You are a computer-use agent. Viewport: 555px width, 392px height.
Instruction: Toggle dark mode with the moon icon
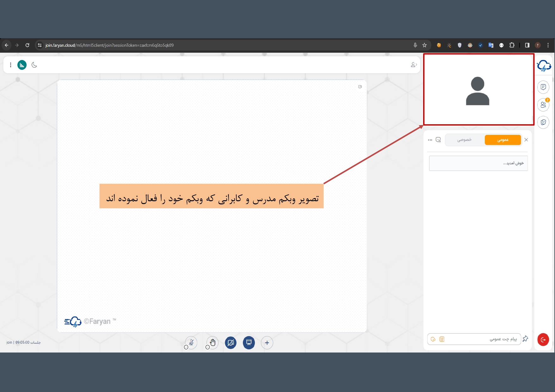(x=34, y=65)
